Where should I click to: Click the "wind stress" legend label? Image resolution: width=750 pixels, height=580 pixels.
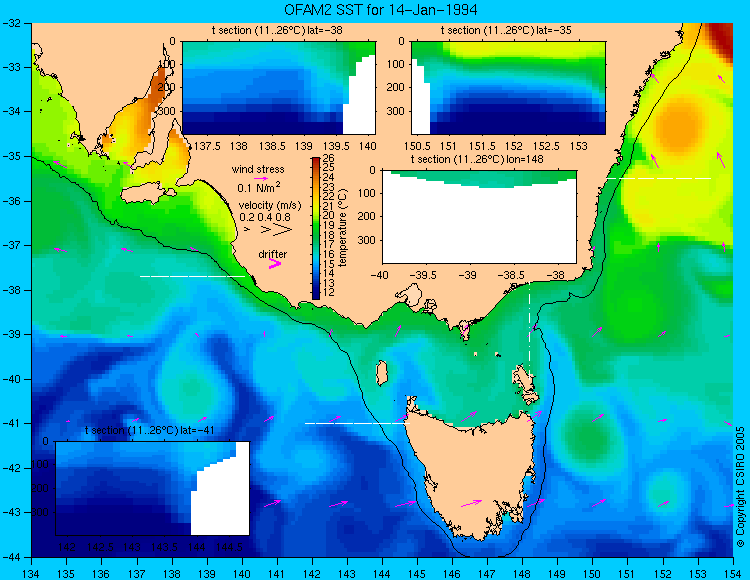tap(258, 169)
